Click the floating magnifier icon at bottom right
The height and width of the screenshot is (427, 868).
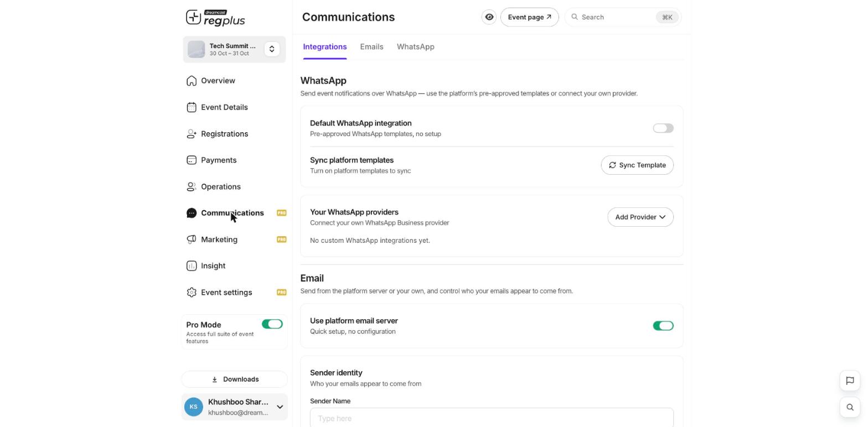[850, 408]
